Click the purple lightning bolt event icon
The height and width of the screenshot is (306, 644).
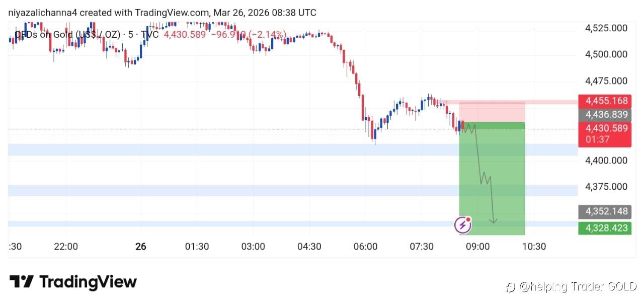click(x=463, y=225)
